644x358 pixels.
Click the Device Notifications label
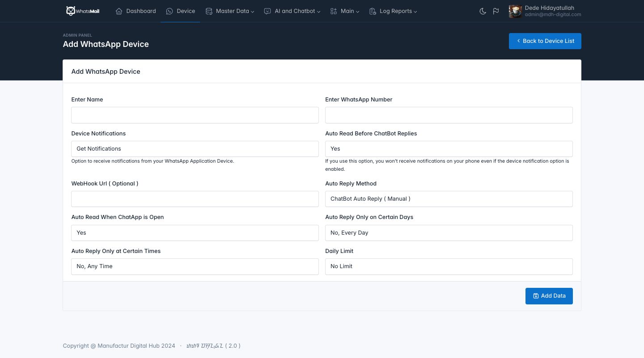tap(98, 134)
